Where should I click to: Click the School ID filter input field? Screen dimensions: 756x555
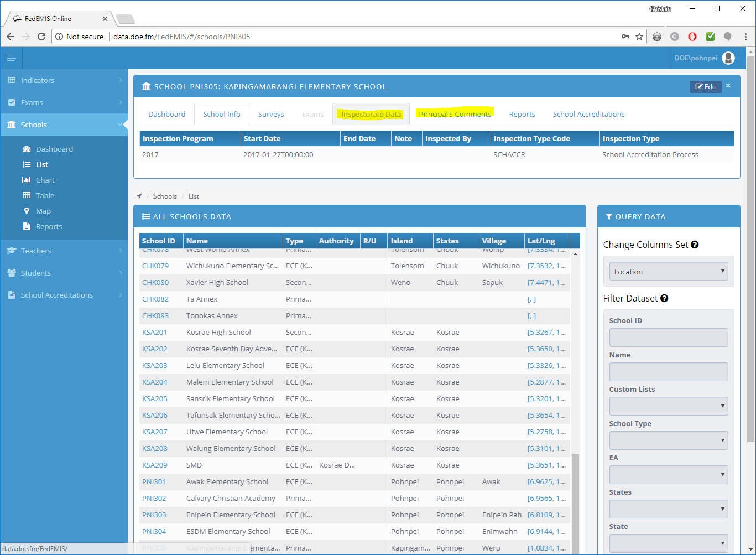pyautogui.click(x=668, y=338)
